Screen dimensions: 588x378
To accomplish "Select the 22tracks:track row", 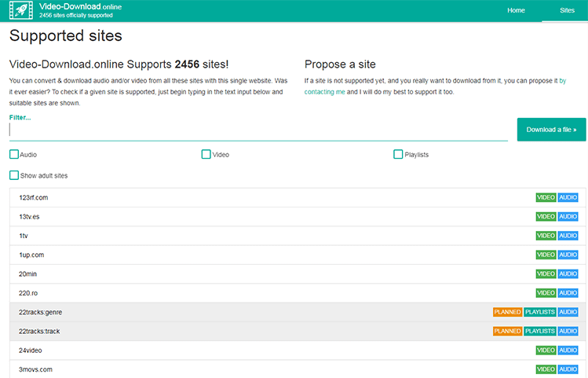I will point(298,332).
